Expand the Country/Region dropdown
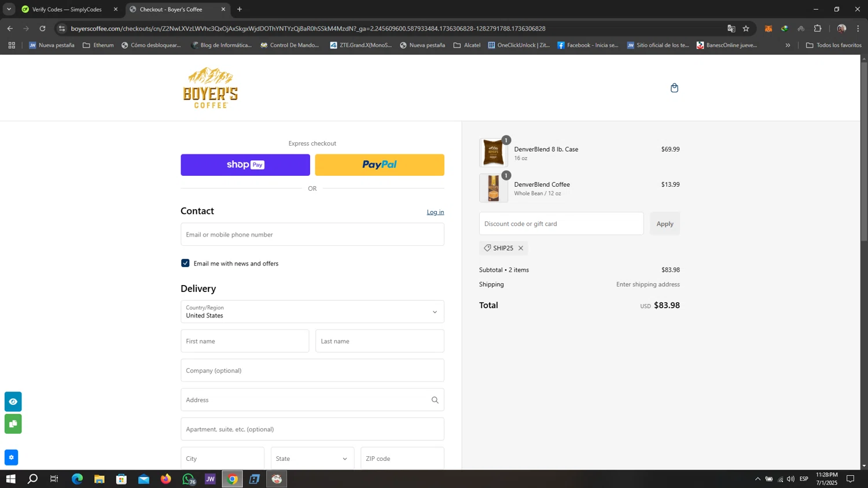This screenshot has height=488, width=868. click(x=312, y=312)
